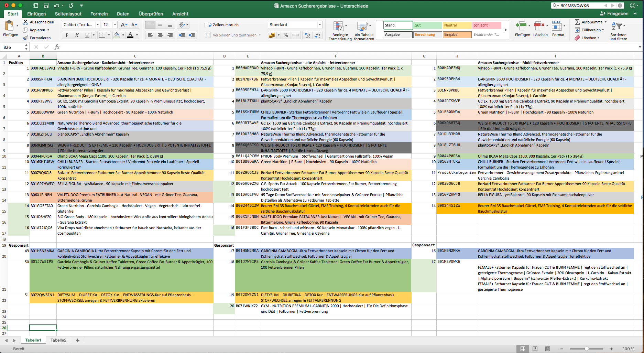Save the workbook with the disk icon
Image resolution: width=644 pixels, height=353 pixels.
(x=46, y=6)
